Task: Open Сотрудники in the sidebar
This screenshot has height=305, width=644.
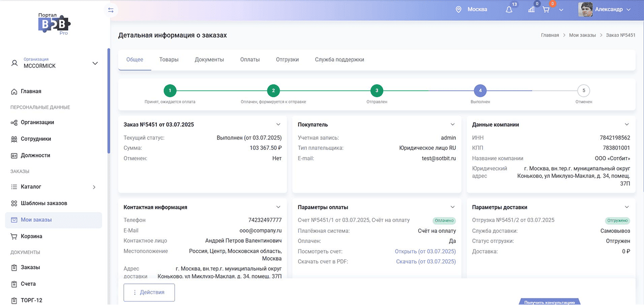Action: click(36, 139)
